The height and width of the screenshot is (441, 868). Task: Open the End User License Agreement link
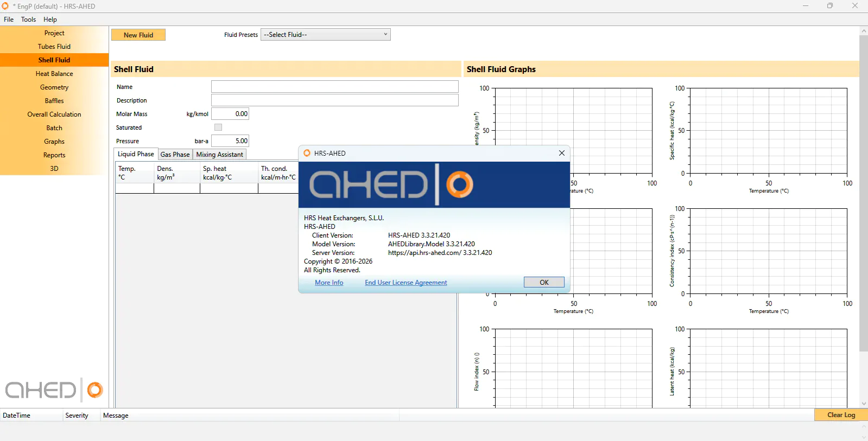(406, 283)
